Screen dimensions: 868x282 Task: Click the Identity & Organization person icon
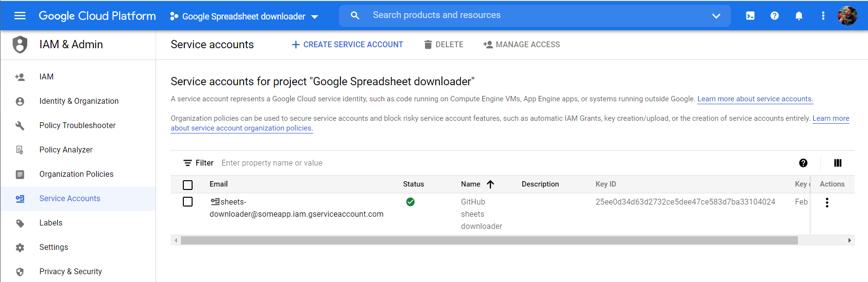pos(20,101)
